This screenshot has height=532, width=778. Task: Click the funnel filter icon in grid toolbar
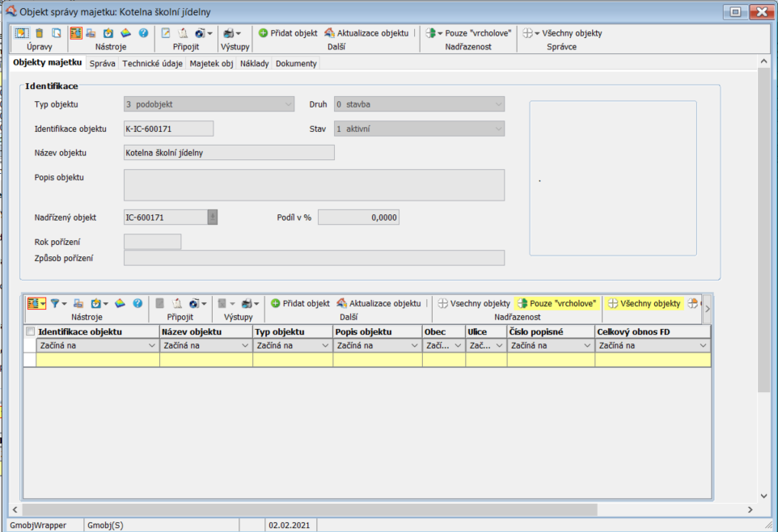pyautogui.click(x=56, y=303)
